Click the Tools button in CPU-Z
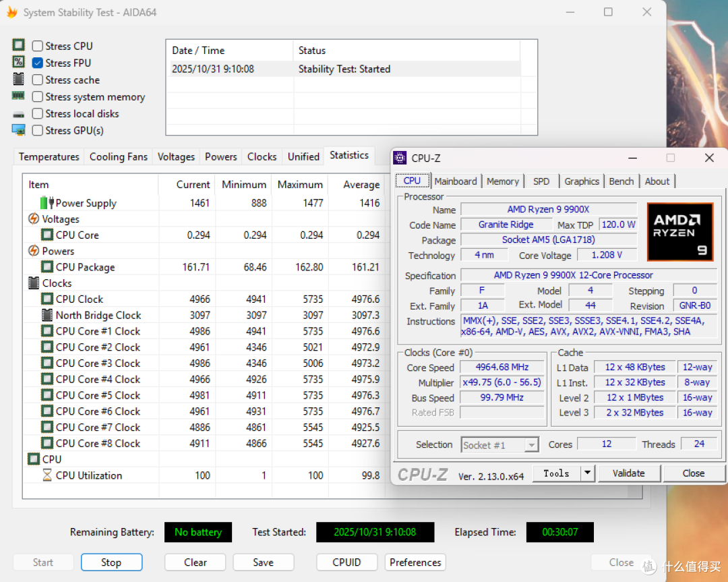 tap(557, 473)
